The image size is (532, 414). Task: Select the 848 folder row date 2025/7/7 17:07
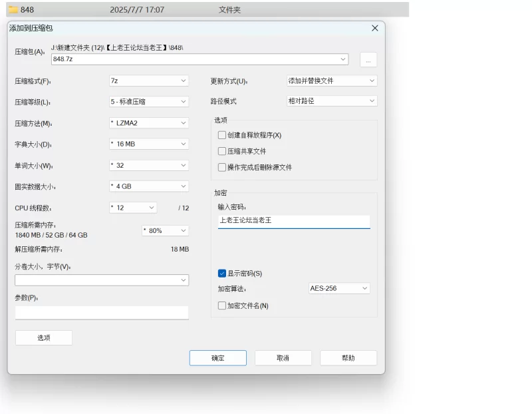pos(137,10)
